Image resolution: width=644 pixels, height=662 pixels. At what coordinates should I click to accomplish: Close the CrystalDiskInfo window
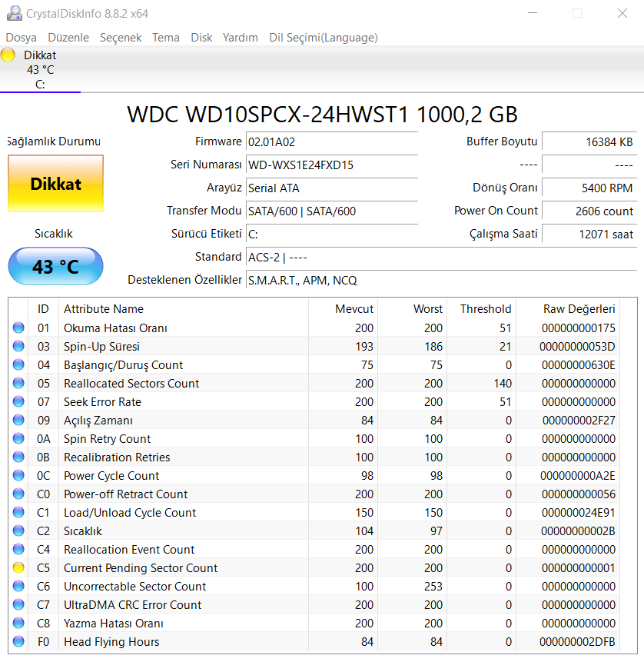tap(622, 13)
